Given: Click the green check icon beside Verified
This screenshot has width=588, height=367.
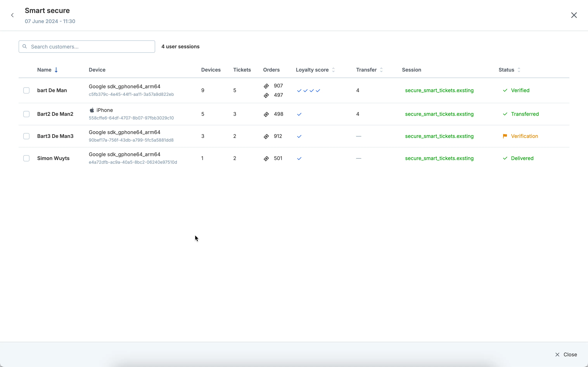Looking at the screenshot, I should pyautogui.click(x=505, y=90).
